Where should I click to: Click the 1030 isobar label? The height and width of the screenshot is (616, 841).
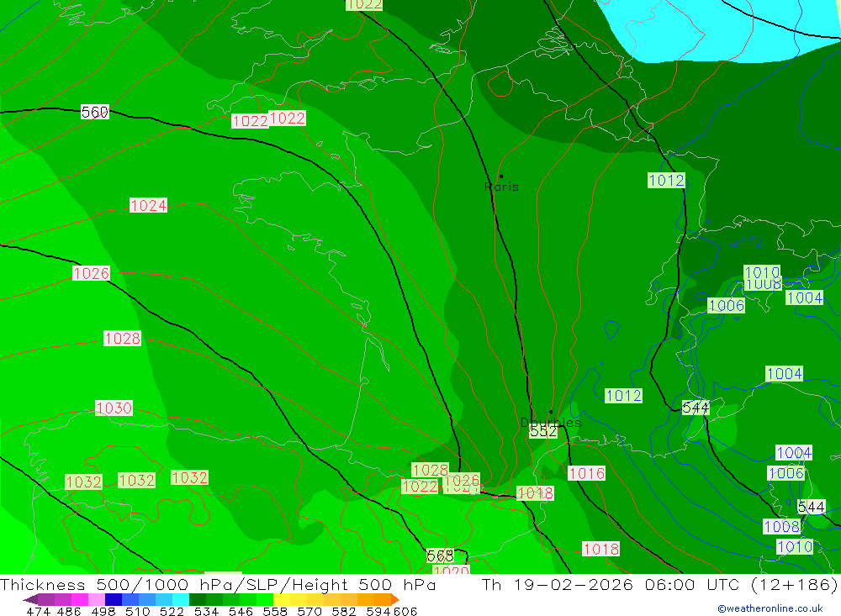click(114, 408)
